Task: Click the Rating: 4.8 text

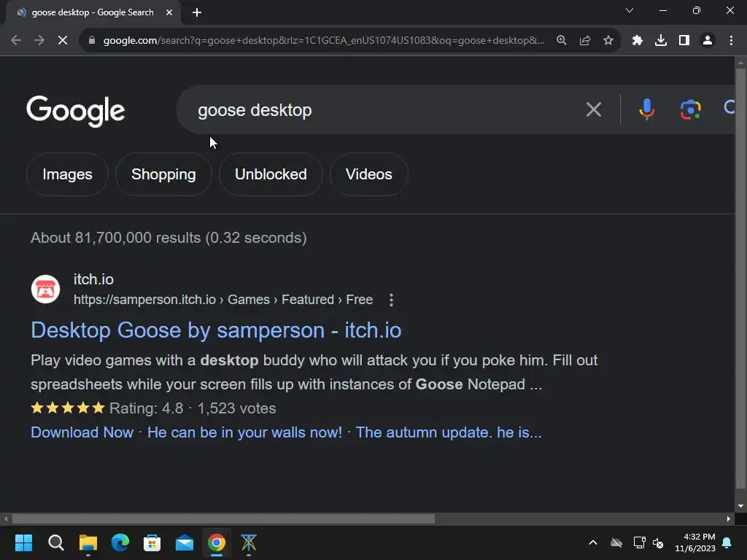Action: pyautogui.click(x=146, y=408)
